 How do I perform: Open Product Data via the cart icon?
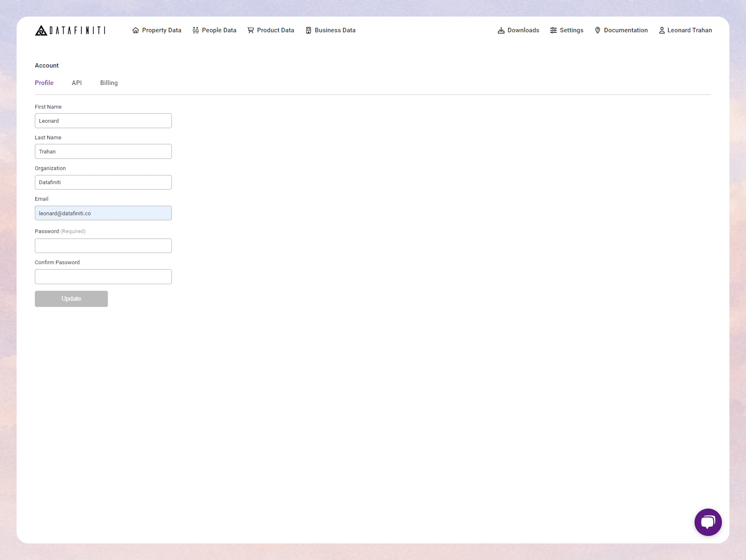(251, 30)
